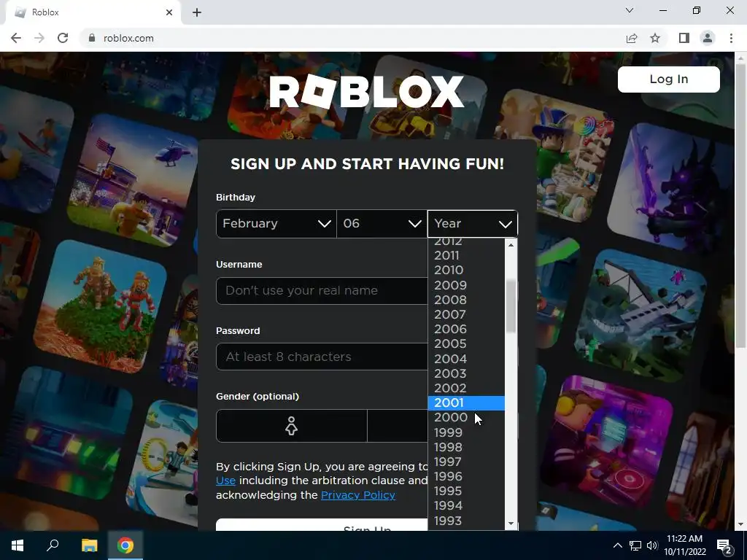Click the Log In button

(x=669, y=79)
